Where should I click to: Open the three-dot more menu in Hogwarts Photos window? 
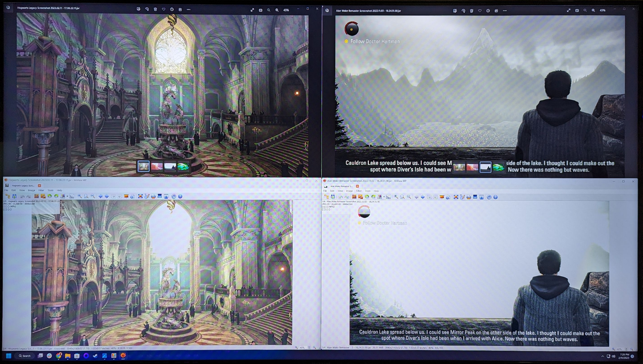pyautogui.click(x=188, y=9)
